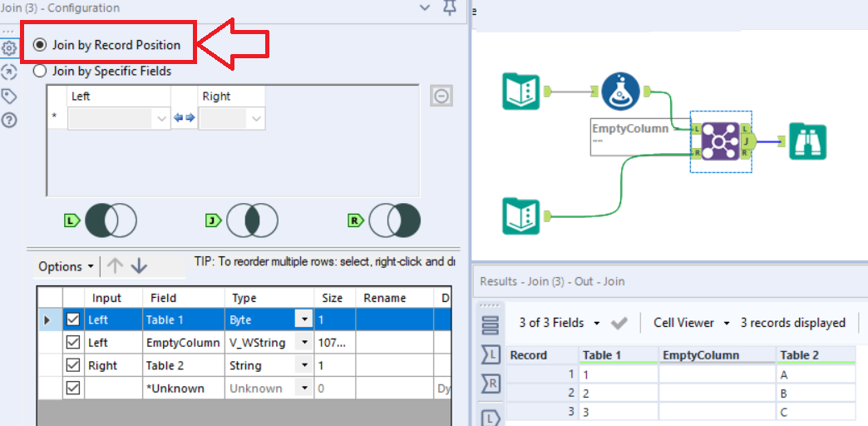Select Join by Specific Fields option
868x426 pixels.
point(40,71)
